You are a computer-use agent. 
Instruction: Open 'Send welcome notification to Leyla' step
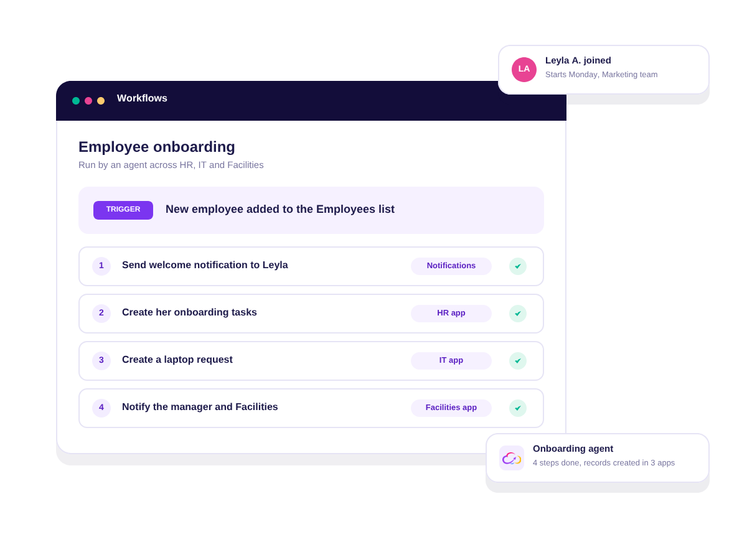pos(311,266)
